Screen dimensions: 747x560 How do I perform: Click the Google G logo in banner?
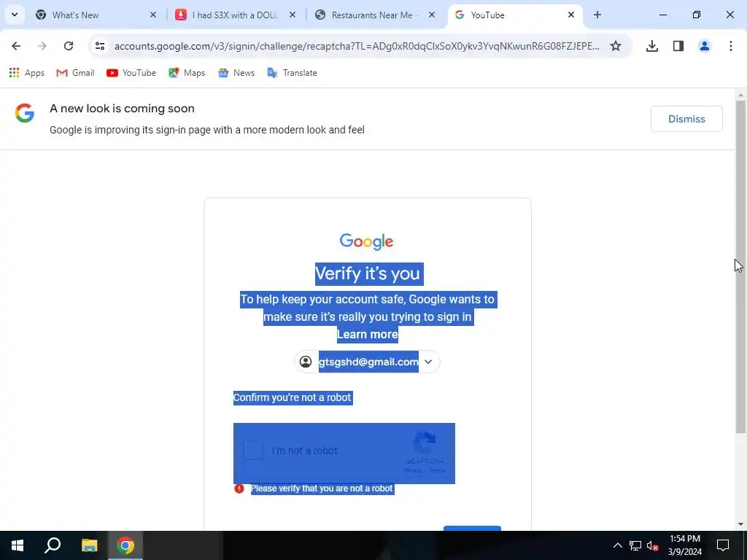24,113
